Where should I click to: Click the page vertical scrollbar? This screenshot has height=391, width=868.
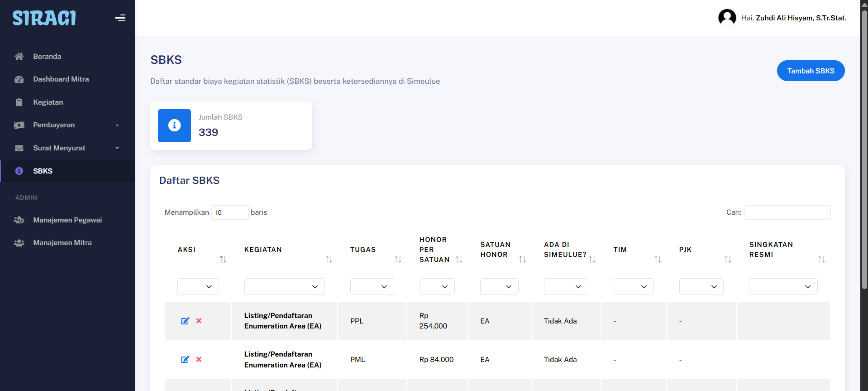click(864, 150)
